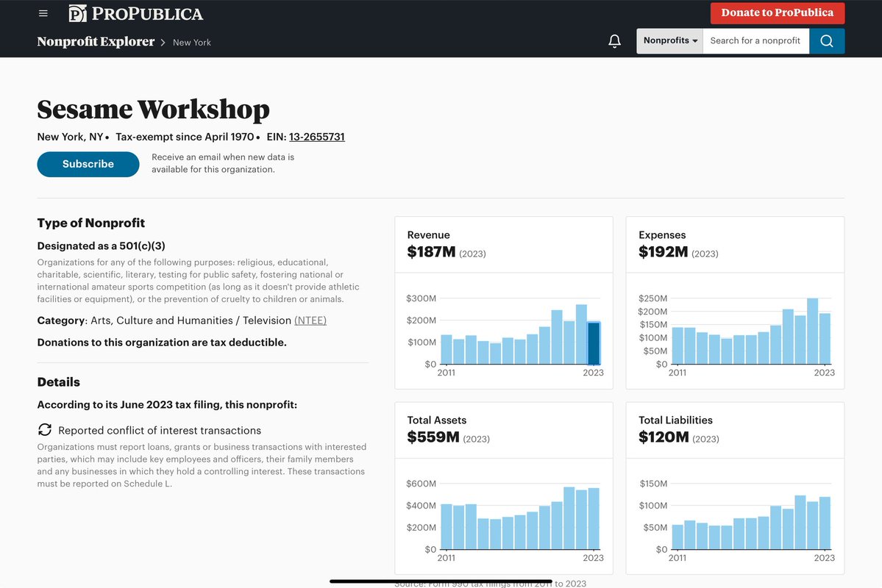The height and width of the screenshot is (588, 882).
Task: Select the highlighted 2023 Revenue bar
Action: [x=594, y=343]
